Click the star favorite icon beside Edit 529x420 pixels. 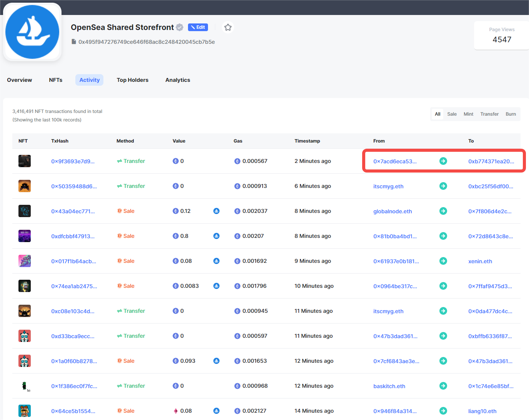point(228,27)
